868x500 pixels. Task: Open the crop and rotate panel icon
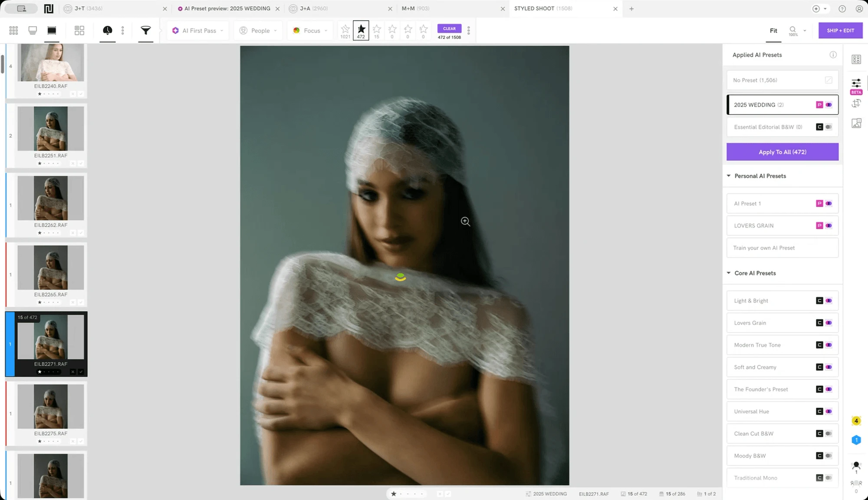pyautogui.click(x=856, y=103)
